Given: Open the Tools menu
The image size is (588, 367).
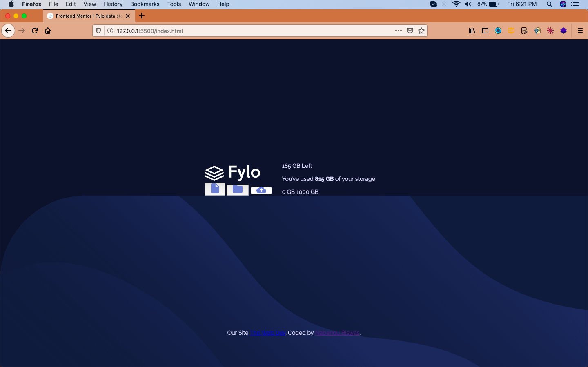Looking at the screenshot, I should click(x=174, y=4).
